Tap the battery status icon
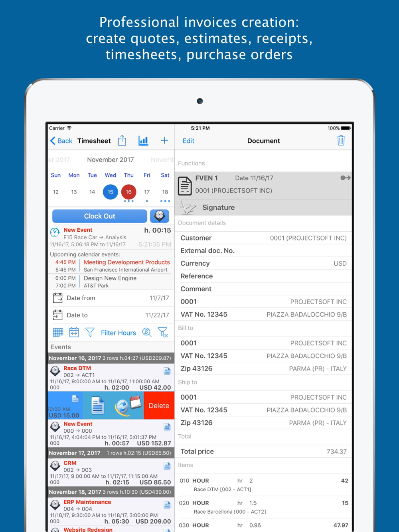Image resolution: width=399 pixels, height=532 pixels. (x=346, y=128)
